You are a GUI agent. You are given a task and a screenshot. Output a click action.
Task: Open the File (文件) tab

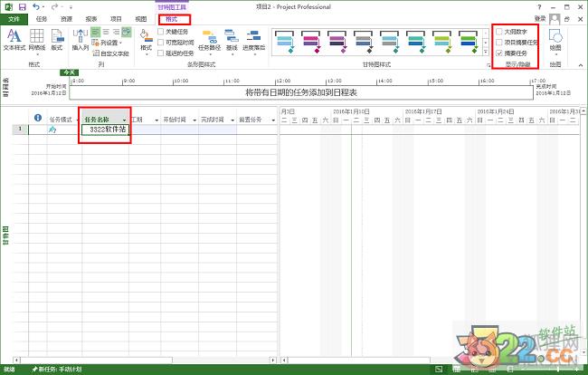[x=14, y=19]
